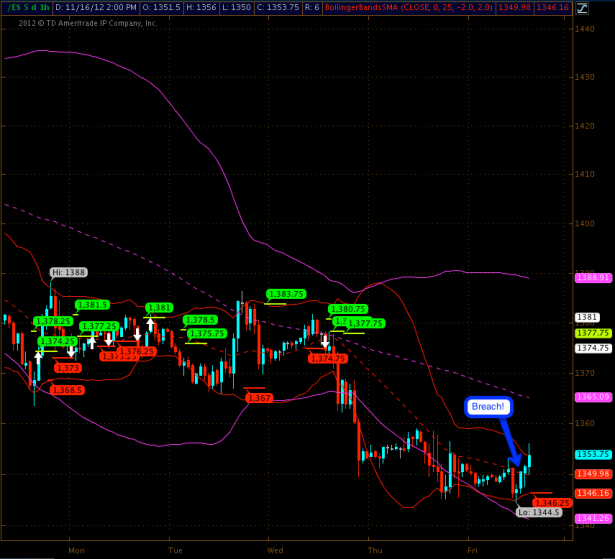Click the blue Breach! annotation bubble
Viewport: 615px width, 559px height.
click(489, 407)
